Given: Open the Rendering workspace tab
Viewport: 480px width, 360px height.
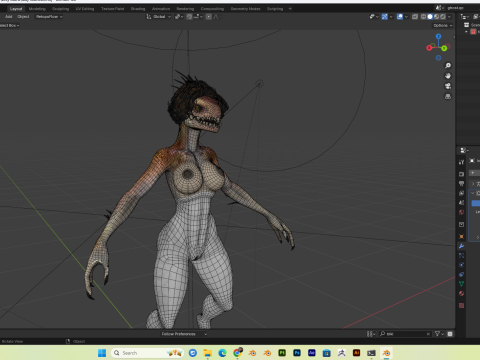Looking at the screenshot, I should click(185, 9).
